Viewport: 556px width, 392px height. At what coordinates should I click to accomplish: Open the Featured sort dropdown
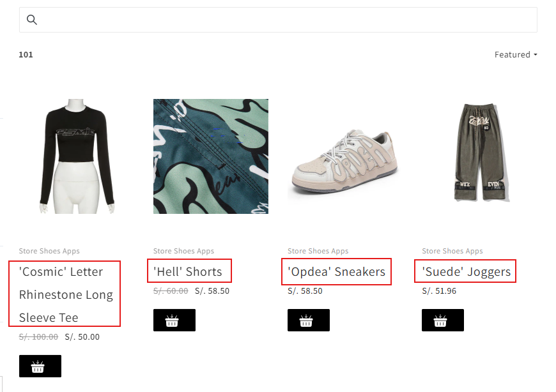[x=515, y=55]
